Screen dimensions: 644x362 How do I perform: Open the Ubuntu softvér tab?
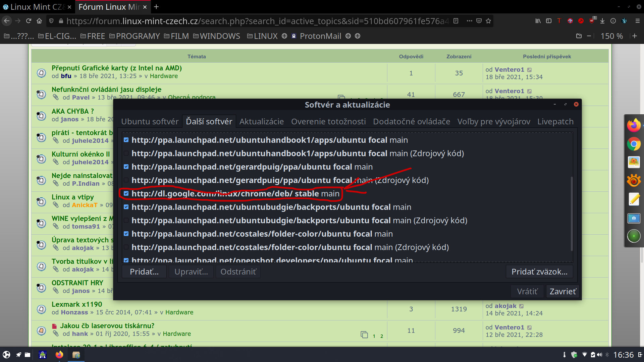point(150,121)
